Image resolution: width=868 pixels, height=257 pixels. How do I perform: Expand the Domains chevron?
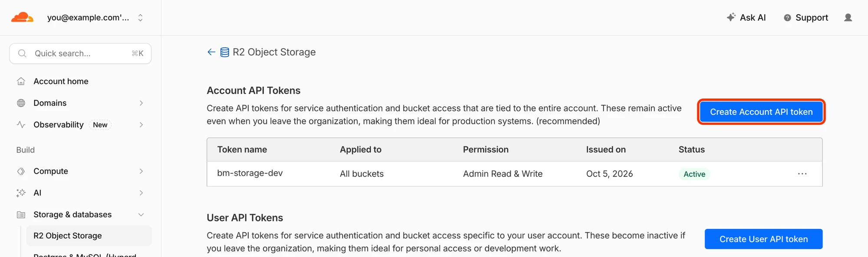click(x=141, y=103)
